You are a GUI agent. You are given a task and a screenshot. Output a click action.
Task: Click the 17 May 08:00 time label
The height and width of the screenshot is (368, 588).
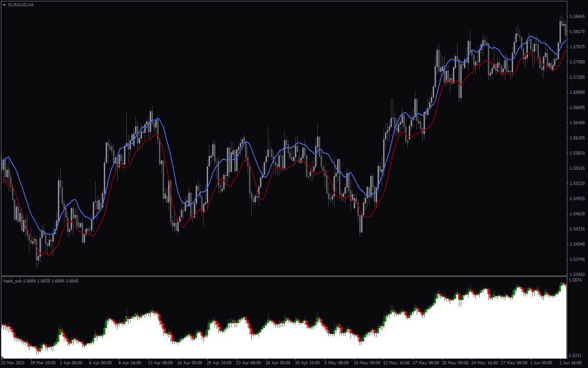pyautogui.click(x=426, y=363)
